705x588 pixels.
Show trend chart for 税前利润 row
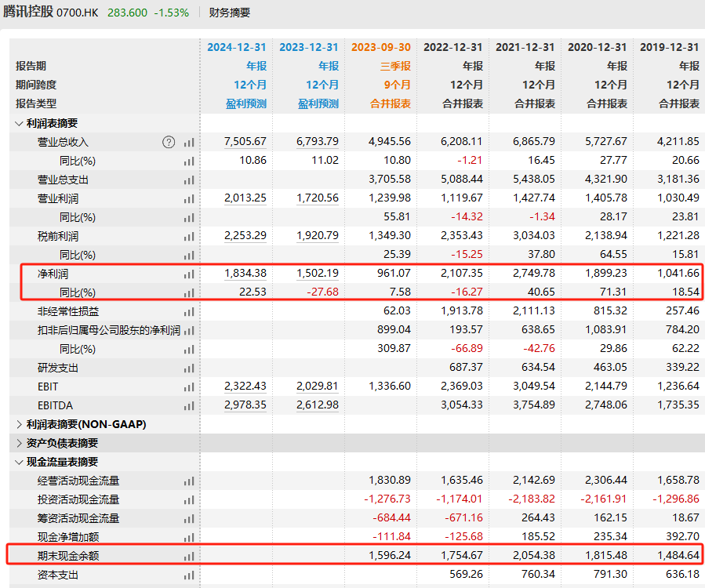[x=189, y=236]
